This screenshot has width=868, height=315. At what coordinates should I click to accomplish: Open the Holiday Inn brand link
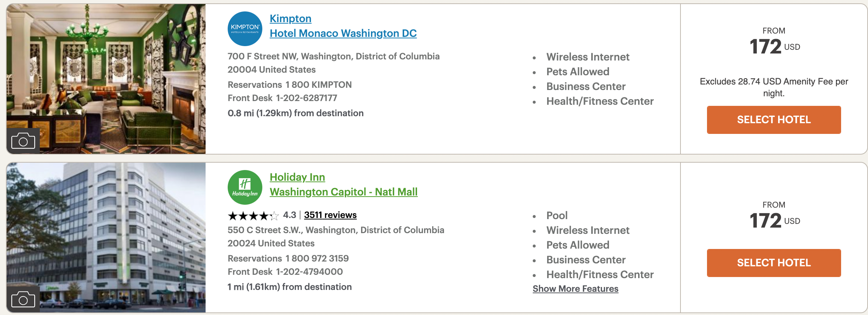coord(297,177)
